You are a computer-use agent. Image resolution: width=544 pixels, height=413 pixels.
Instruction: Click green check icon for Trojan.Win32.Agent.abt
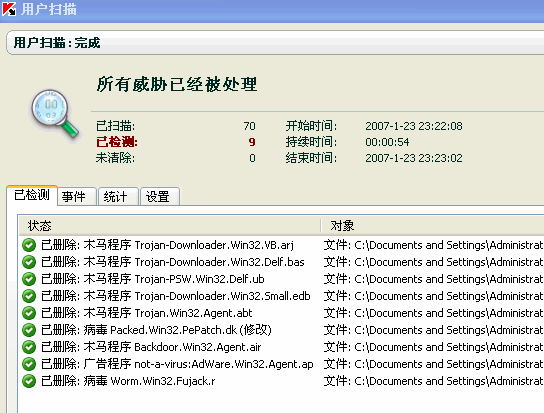(x=29, y=313)
